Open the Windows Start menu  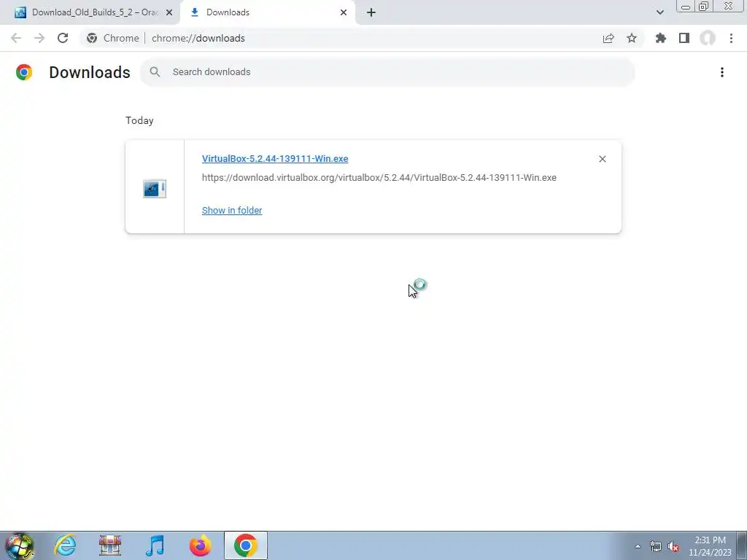tap(20, 545)
